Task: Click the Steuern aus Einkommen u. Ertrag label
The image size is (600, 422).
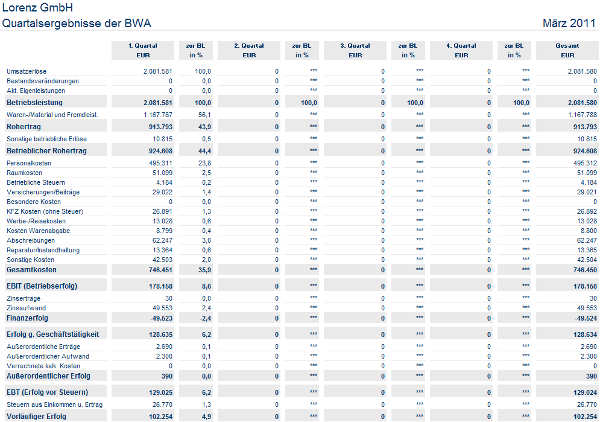Action: coord(54,405)
